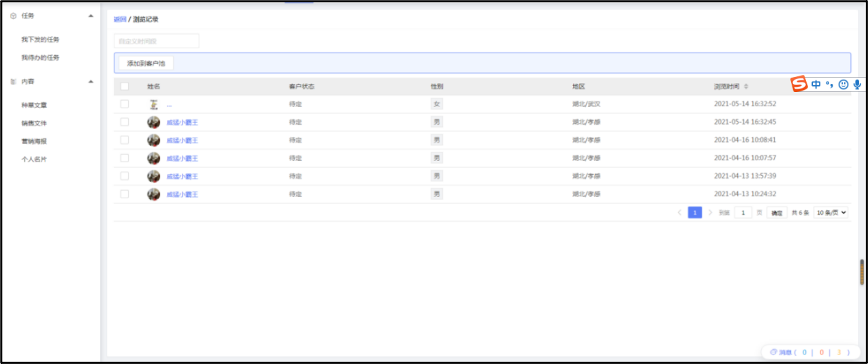Click the previous page arrow in pagination
Screen dimensions: 868x364
pyautogui.click(x=679, y=212)
